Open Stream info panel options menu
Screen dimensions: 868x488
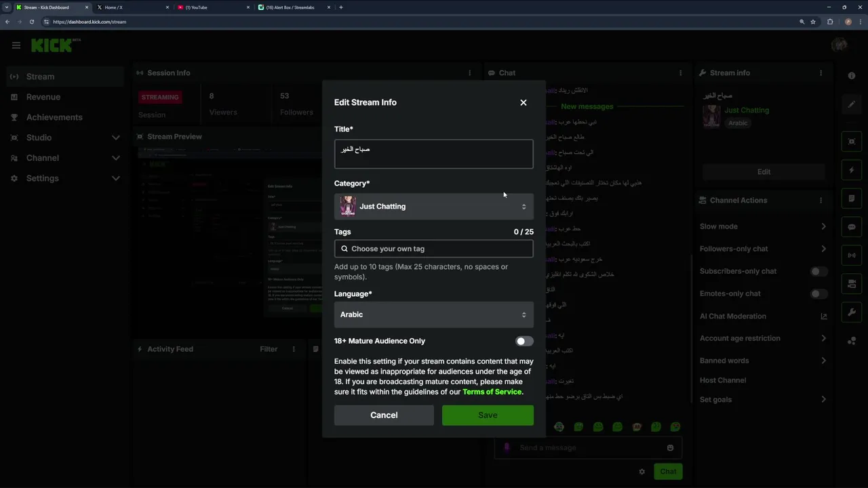point(821,73)
